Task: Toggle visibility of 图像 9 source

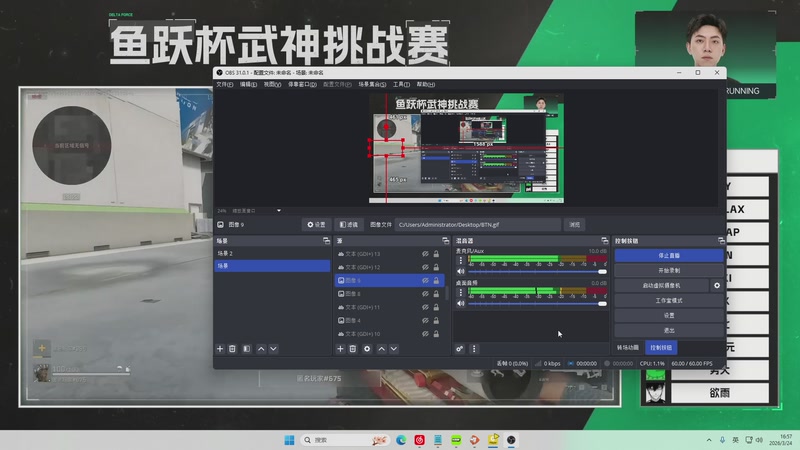Action: pos(425,281)
